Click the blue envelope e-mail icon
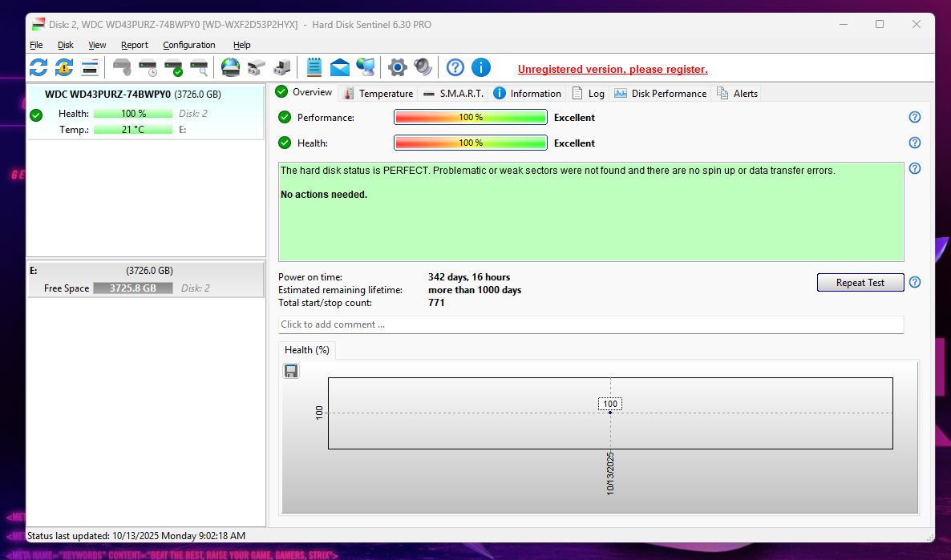Screen dimensions: 951x560 [340, 67]
